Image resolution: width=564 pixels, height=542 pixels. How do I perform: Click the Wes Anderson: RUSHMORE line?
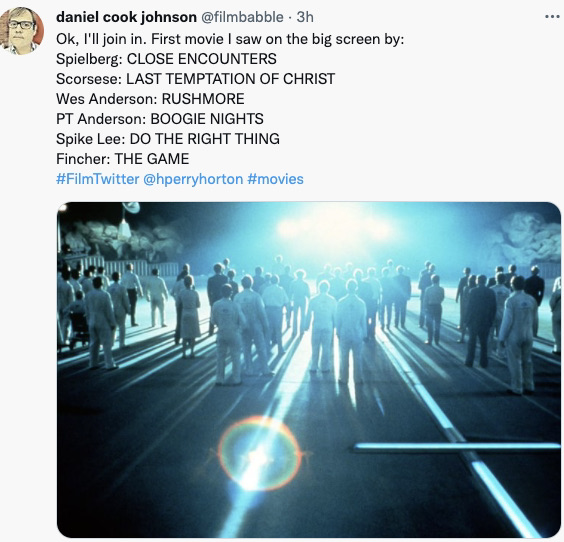click(150, 99)
